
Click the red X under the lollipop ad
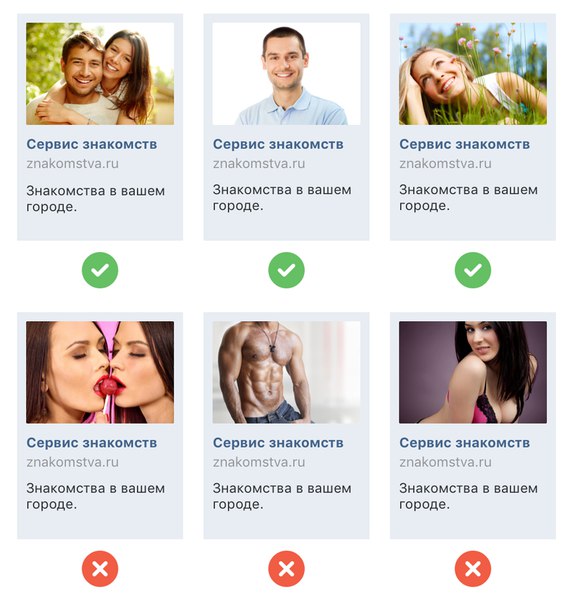pos(100,569)
